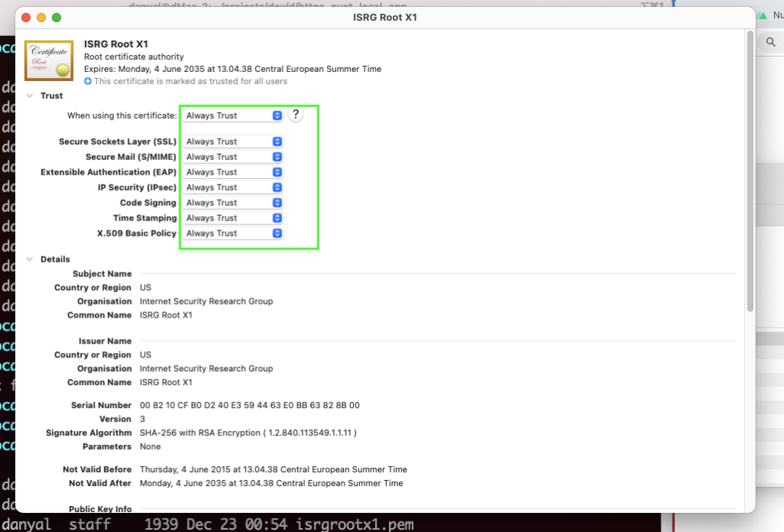
Task: Click the 'Public Key Info' heading
Action: (100, 508)
